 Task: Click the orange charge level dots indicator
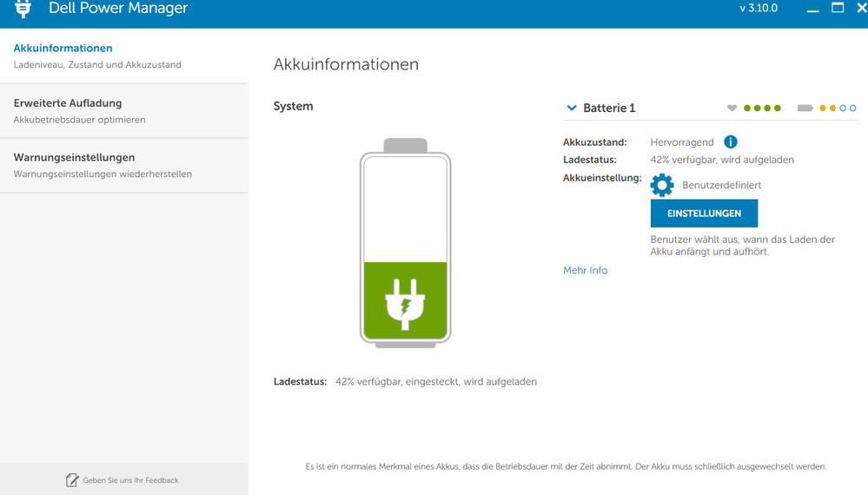click(838, 108)
